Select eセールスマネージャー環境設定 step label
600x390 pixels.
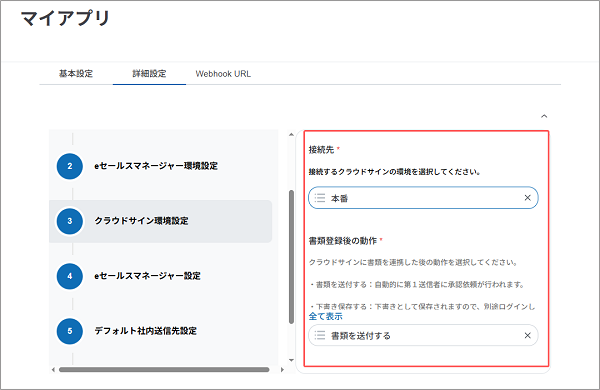[x=156, y=166]
